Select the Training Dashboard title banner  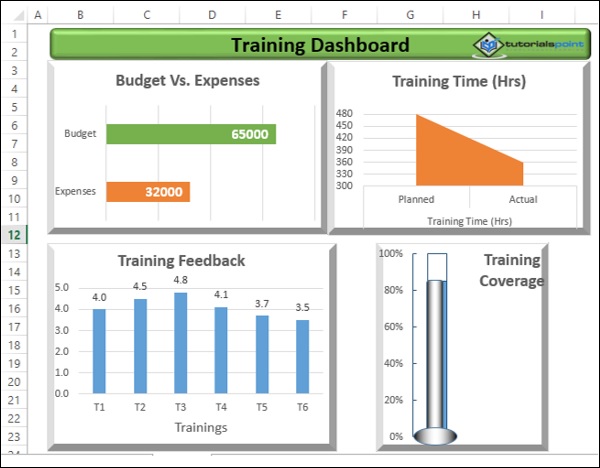319,45
